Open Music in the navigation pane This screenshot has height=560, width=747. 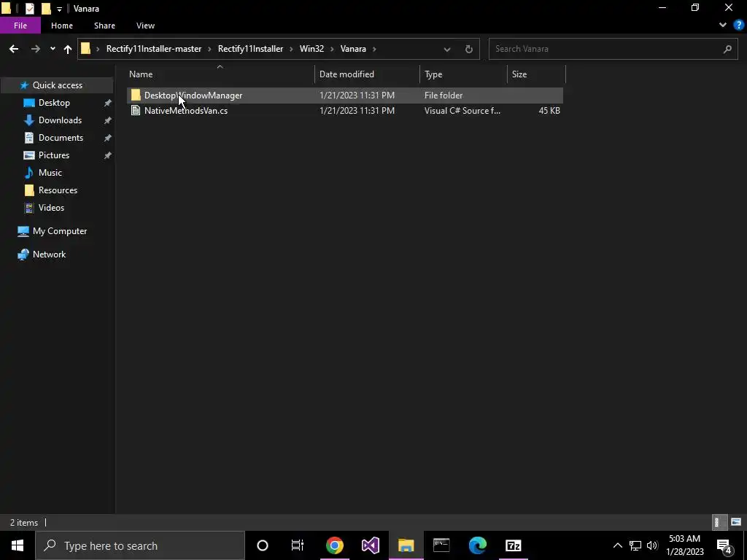[50, 173]
